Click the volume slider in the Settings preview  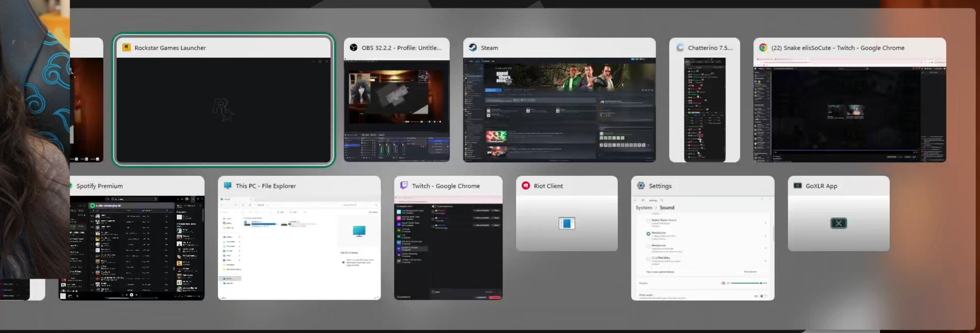pyautogui.click(x=748, y=283)
